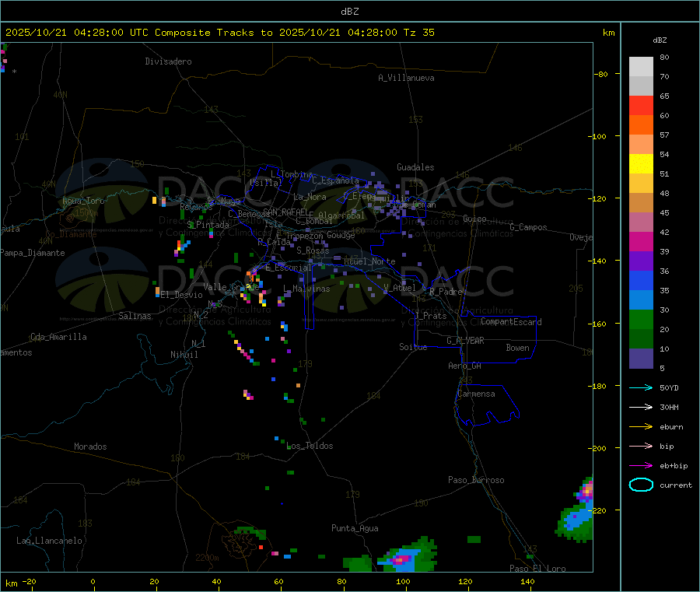700x592 pixels.
Task: Click the Soitue map label
Action: point(414,347)
